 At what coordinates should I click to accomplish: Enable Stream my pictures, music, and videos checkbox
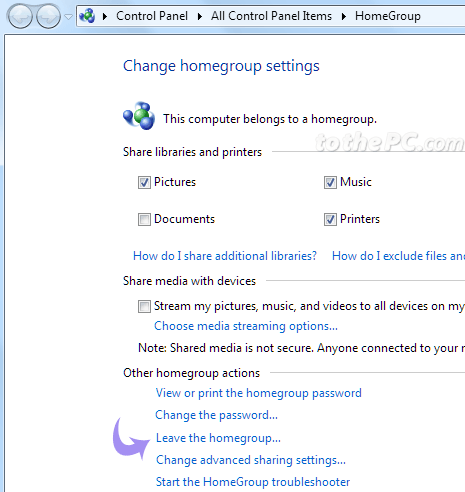tap(144, 306)
